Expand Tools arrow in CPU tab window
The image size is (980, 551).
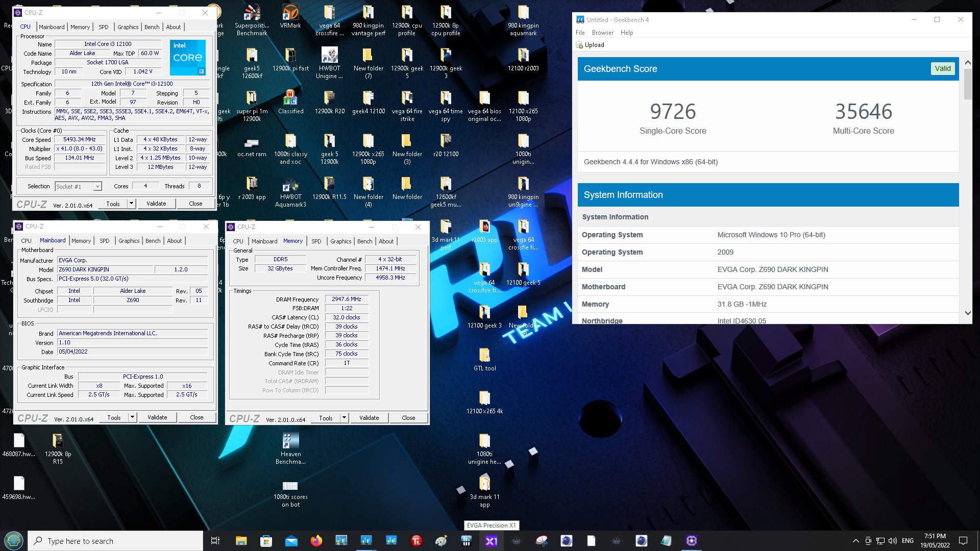(131, 204)
